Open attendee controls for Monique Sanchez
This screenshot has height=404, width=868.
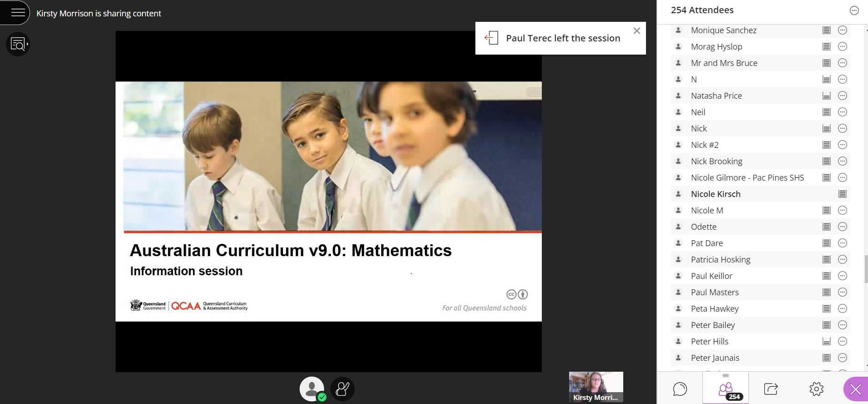tap(843, 30)
